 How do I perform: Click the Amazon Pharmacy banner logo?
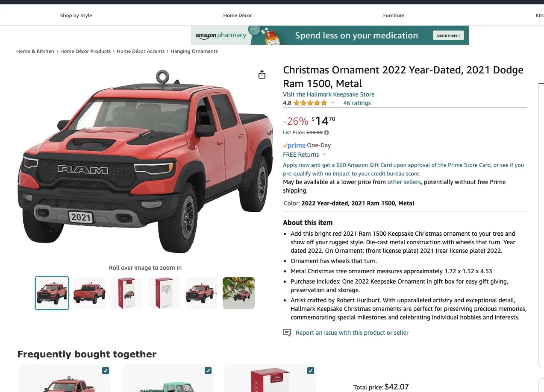(x=221, y=35)
